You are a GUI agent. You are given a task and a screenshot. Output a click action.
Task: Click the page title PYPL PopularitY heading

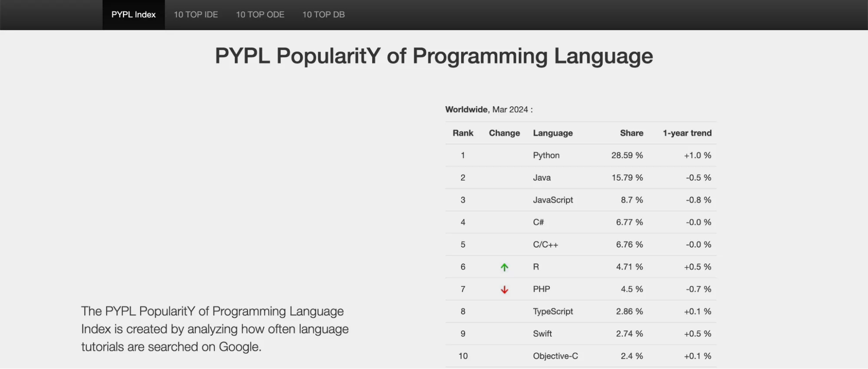[434, 56]
